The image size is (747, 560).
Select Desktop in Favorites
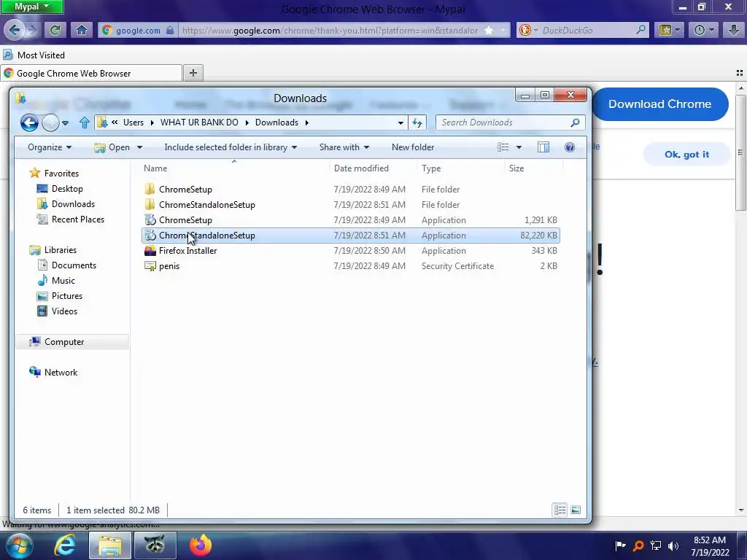[67, 189]
